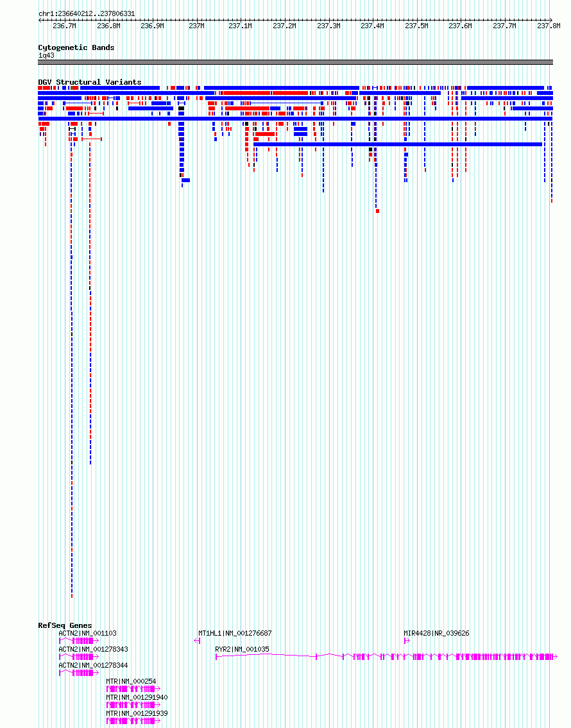Viewport: 571px width, 728px height.
Task: Open the ACTN2|NM_001278343 gene label
Action: 93,649
